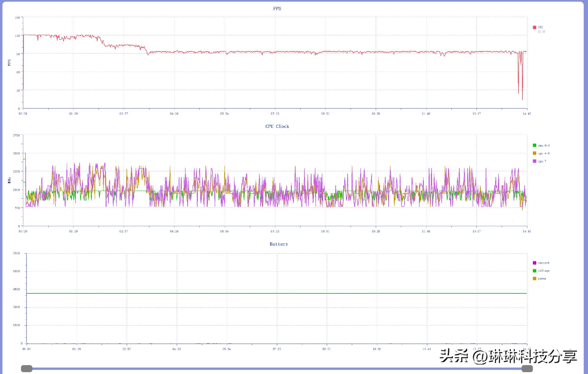Click the right handle of the range slider
The image size is (588, 374).
click(527, 368)
